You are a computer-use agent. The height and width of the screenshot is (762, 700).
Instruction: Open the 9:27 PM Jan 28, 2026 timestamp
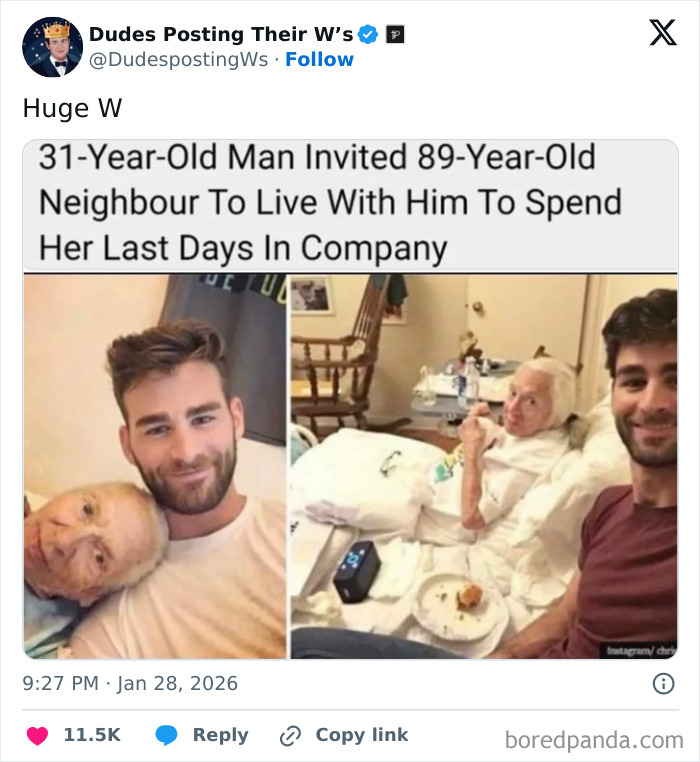(x=130, y=684)
